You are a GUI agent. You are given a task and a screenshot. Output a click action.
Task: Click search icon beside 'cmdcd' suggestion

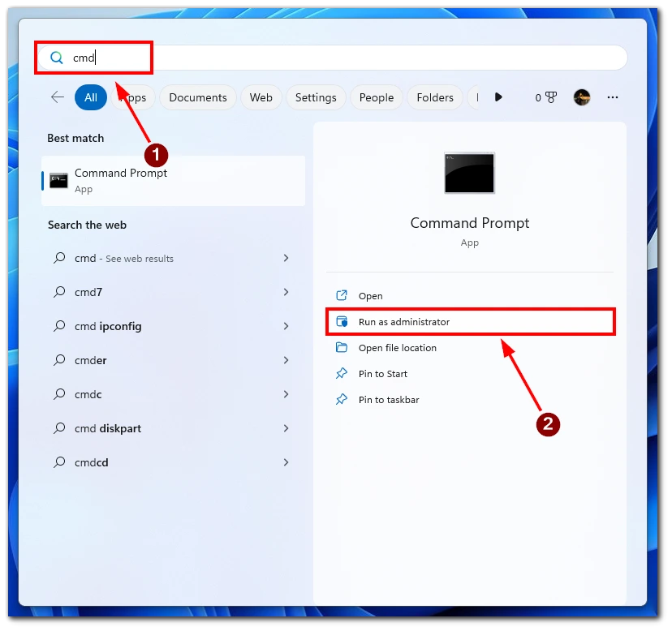(x=59, y=462)
